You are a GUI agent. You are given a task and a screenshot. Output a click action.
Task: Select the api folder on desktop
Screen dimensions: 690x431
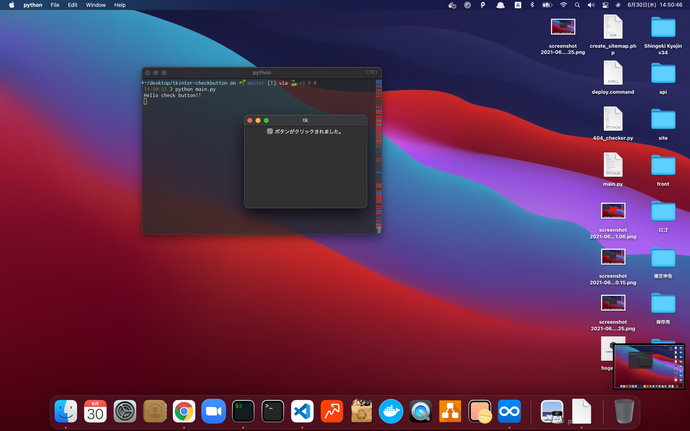662,73
